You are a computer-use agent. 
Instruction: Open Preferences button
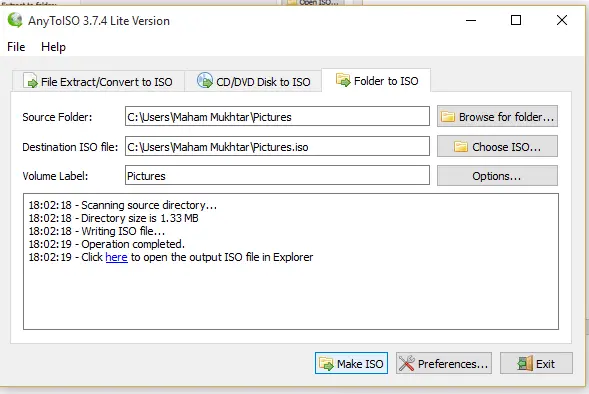(x=444, y=363)
